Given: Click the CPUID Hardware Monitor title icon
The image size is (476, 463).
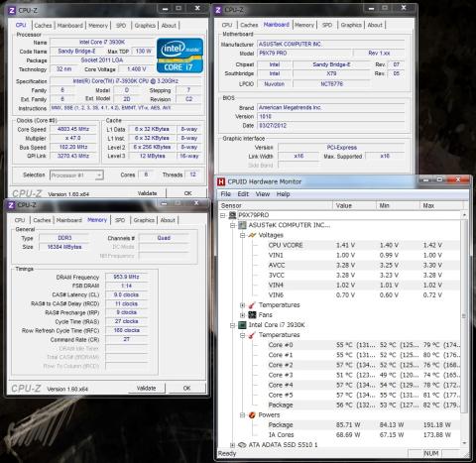Looking at the screenshot, I should (221, 181).
